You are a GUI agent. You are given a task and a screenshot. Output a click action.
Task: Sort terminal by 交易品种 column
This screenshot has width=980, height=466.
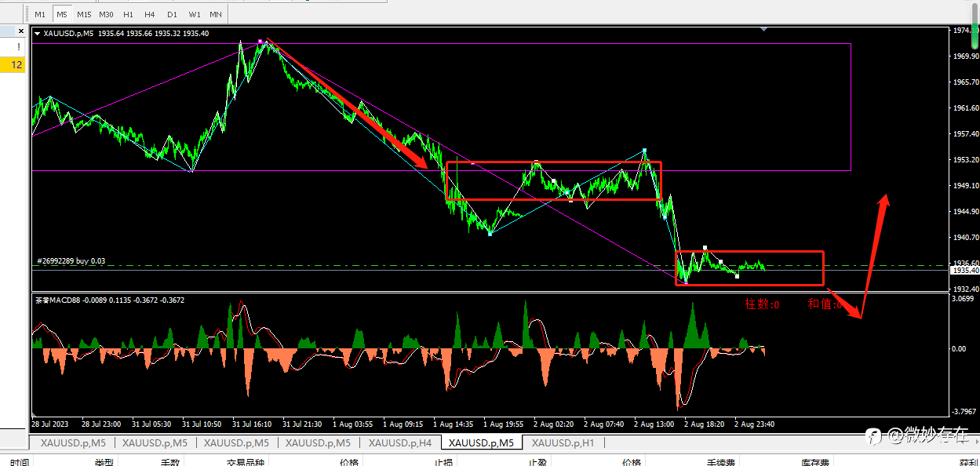coord(246,463)
